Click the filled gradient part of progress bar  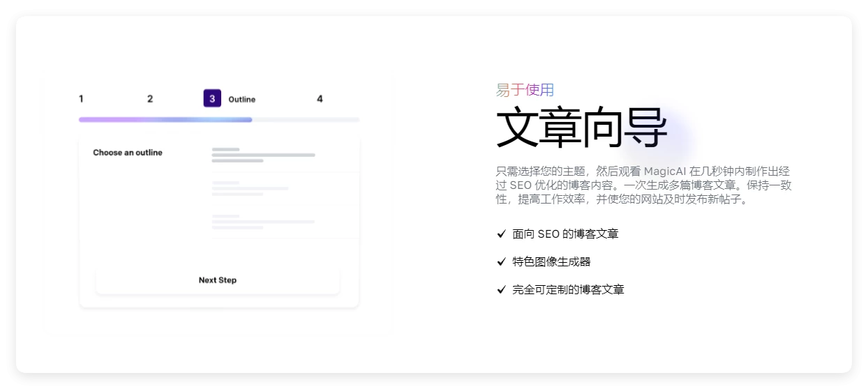pos(165,120)
